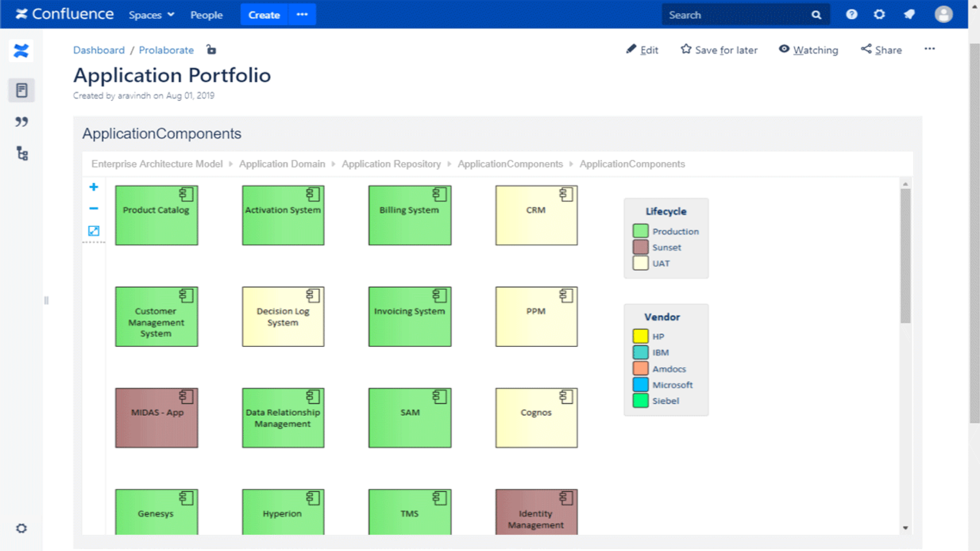Screen dimensions: 980x551
Task: Zoom out of the diagram using minus icon
Action: point(93,209)
